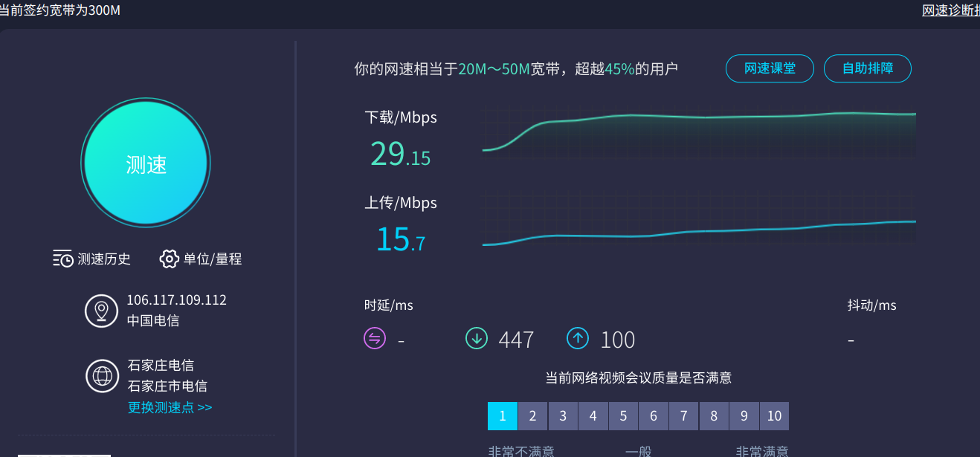This screenshot has width=980, height=457.
Task: Select satisfaction rating 3
Action: 563,416
